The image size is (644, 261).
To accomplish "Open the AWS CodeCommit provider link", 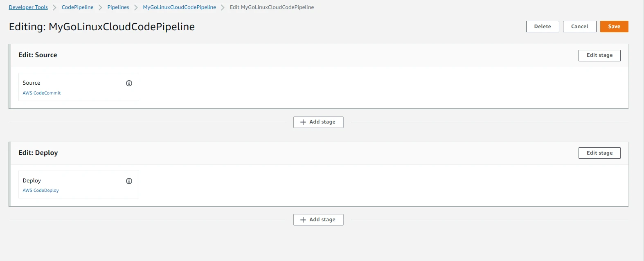I will (x=42, y=93).
